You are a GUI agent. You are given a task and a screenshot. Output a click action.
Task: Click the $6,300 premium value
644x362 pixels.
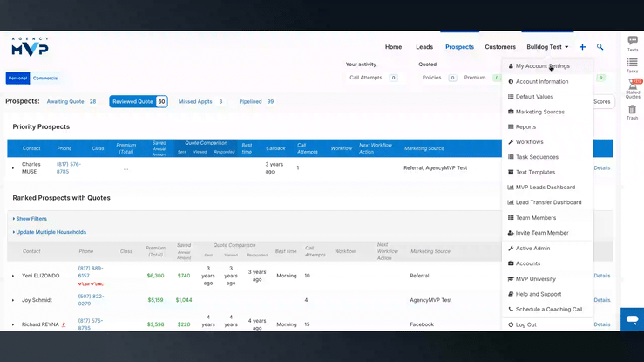tap(155, 276)
